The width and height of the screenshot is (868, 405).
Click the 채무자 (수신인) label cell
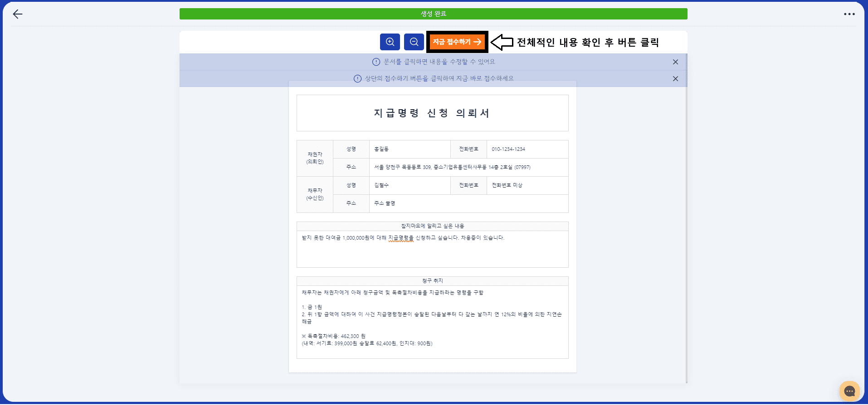315,194
